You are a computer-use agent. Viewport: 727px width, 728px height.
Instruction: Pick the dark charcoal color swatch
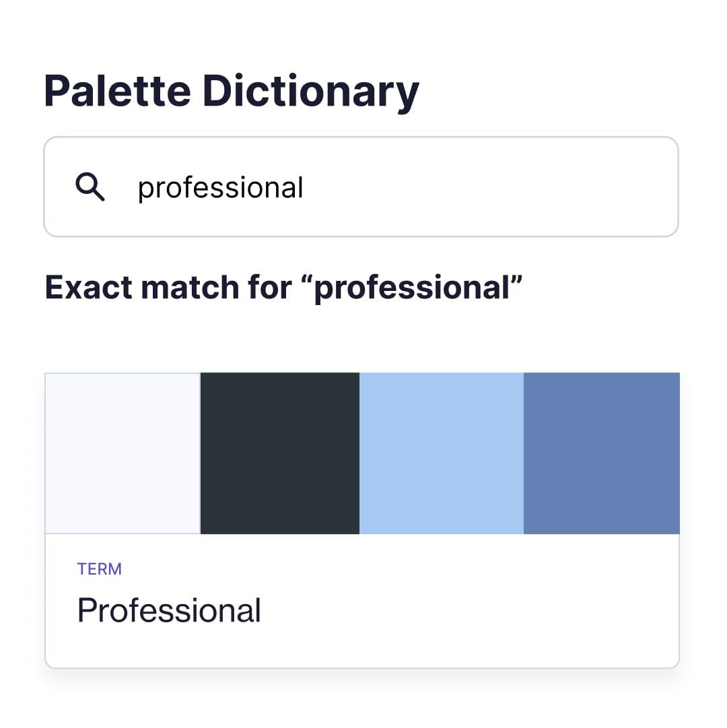click(280, 453)
